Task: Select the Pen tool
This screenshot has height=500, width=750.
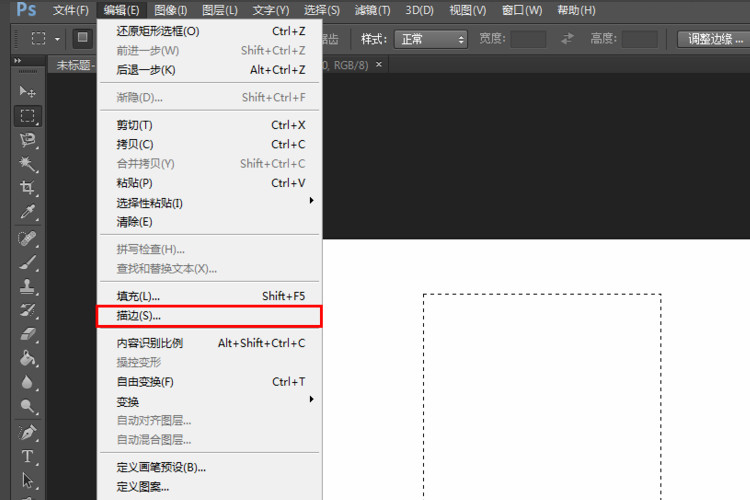Action: tap(27, 433)
